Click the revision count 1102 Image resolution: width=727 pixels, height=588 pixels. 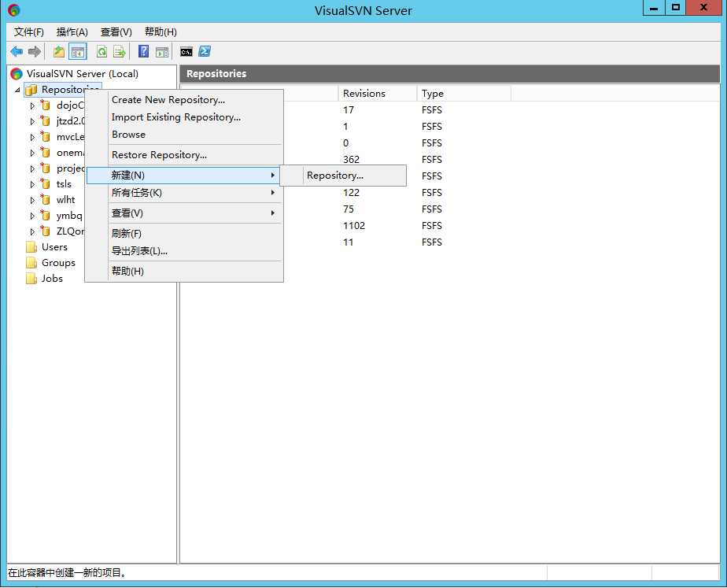click(354, 226)
